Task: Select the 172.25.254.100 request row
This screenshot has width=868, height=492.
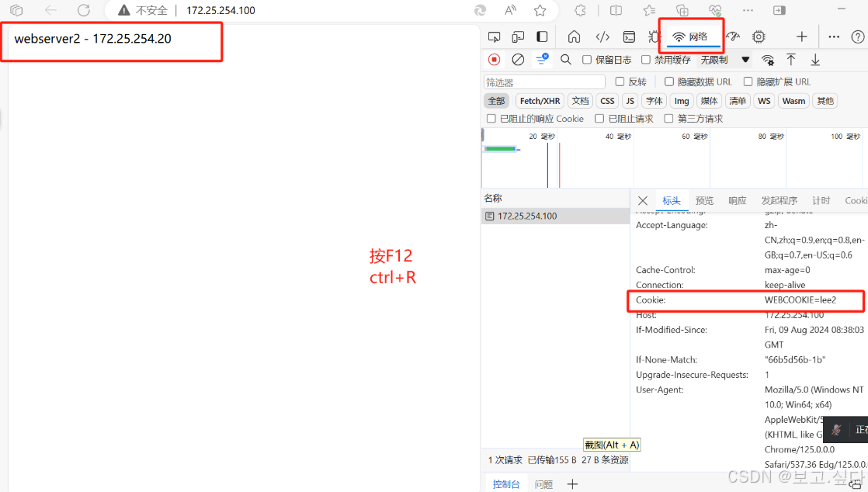Action: (x=555, y=216)
